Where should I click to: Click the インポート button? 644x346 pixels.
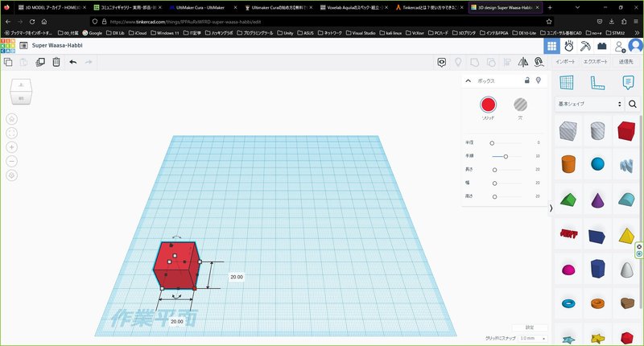pos(565,62)
